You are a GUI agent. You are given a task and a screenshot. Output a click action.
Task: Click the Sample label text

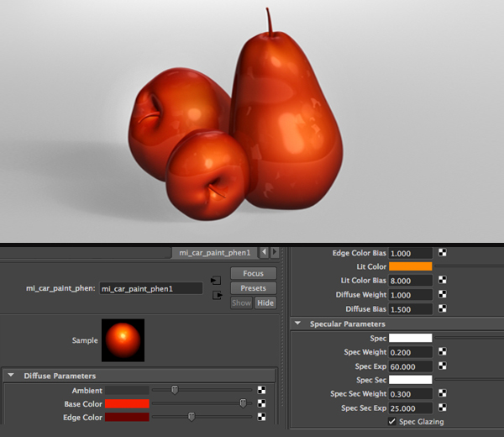(x=85, y=340)
